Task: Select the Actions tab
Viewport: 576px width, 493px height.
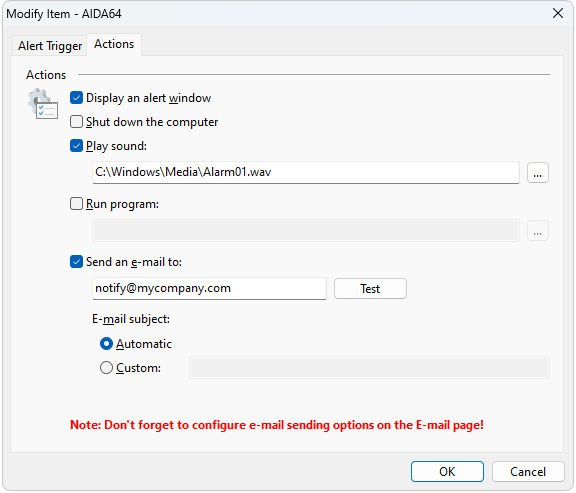Action: (114, 44)
